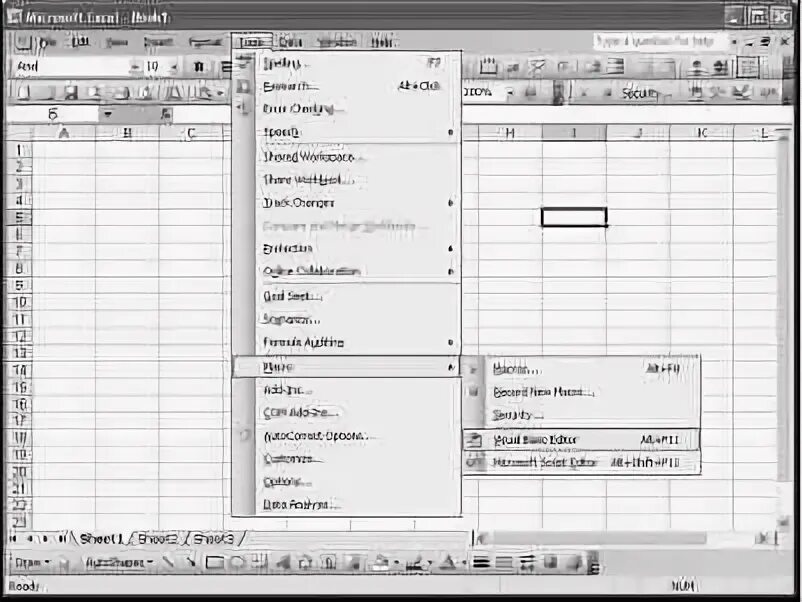The height and width of the screenshot is (602, 802).
Task: Click the Microsoft Script Editor icon in the submenu
Action: 475,462
